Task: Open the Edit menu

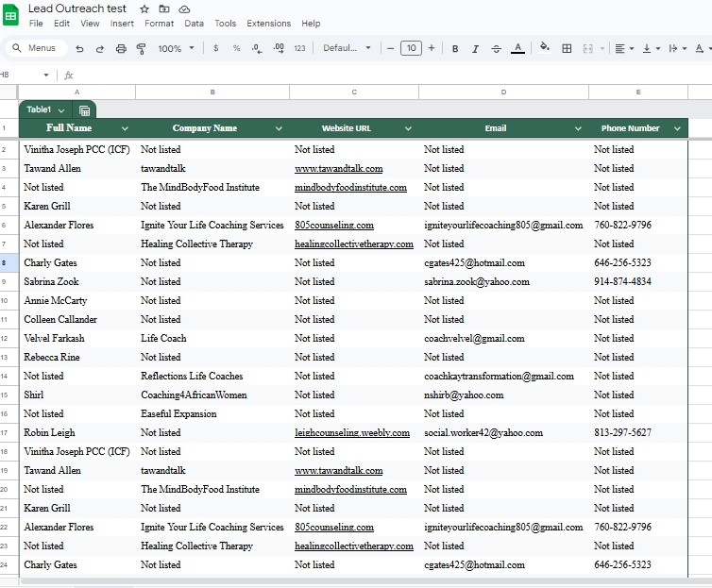Action: click(x=61, y=24)
